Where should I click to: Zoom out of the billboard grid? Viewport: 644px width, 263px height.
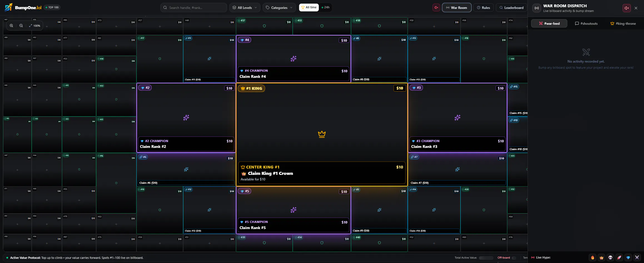(x=21, y=26)
